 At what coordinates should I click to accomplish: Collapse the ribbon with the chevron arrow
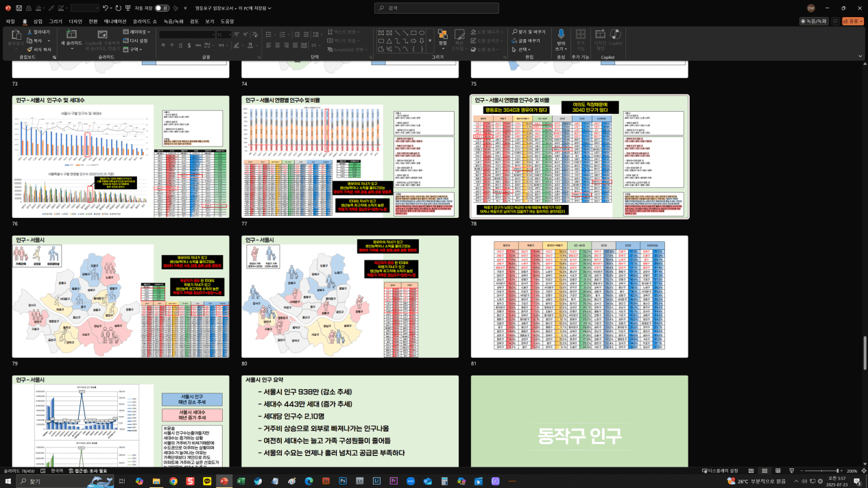[862, 58]
